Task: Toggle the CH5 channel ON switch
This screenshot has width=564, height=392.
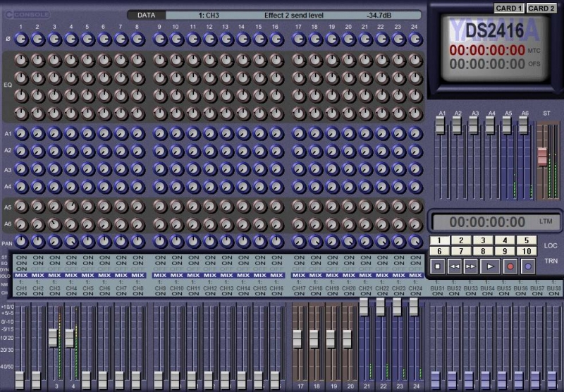Action: (88, 294)
